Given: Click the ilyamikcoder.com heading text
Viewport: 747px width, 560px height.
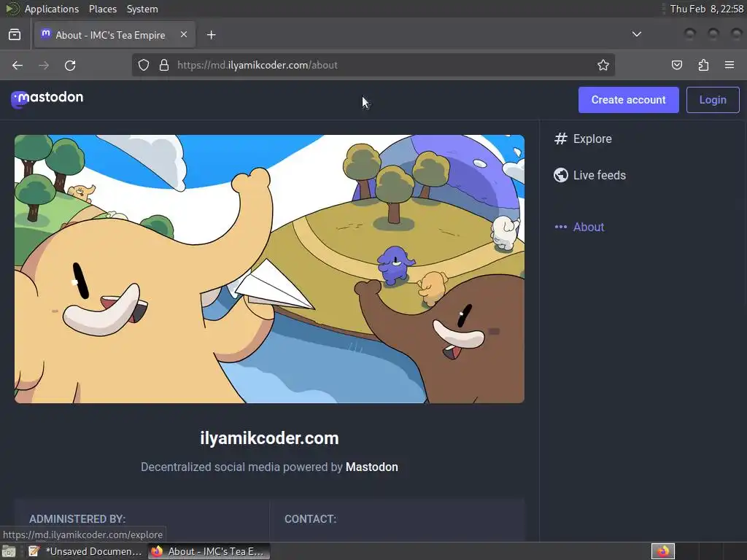Looking at the screenshot, I should pos(269,438).
